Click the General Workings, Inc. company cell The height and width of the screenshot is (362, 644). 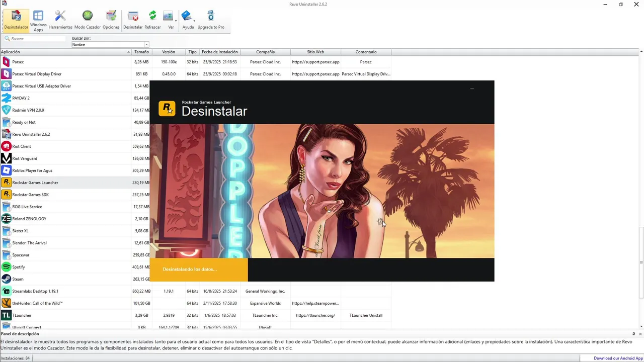265,291
